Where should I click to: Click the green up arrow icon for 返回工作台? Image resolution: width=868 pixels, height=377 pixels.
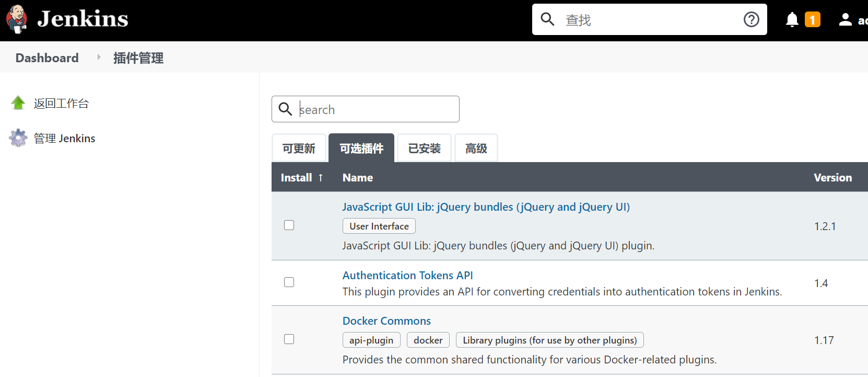click(x=18, y=103)
